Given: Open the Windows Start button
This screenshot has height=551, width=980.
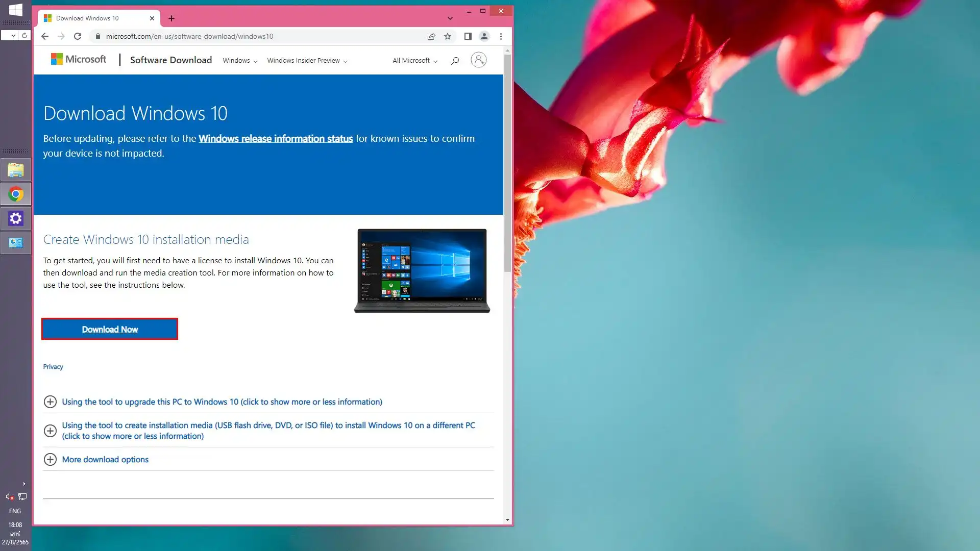Looking at the screenshot, I should (16, 10).
